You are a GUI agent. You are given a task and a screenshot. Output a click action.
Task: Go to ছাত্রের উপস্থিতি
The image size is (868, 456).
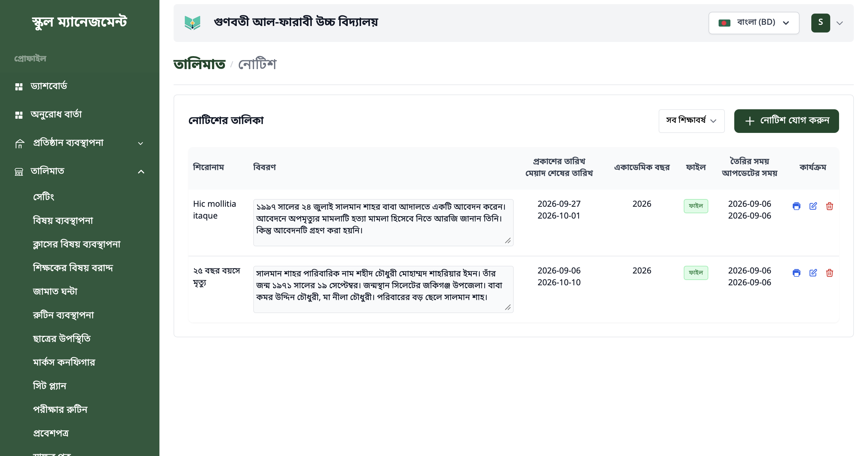point(62,338)
